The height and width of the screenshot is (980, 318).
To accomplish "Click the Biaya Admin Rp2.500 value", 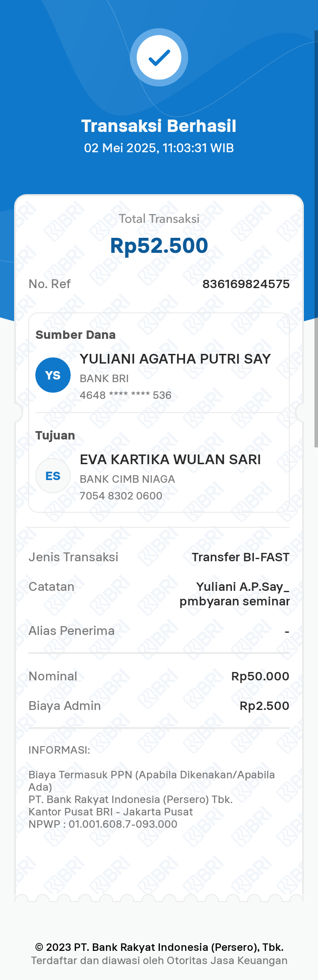I will (264, 706).
